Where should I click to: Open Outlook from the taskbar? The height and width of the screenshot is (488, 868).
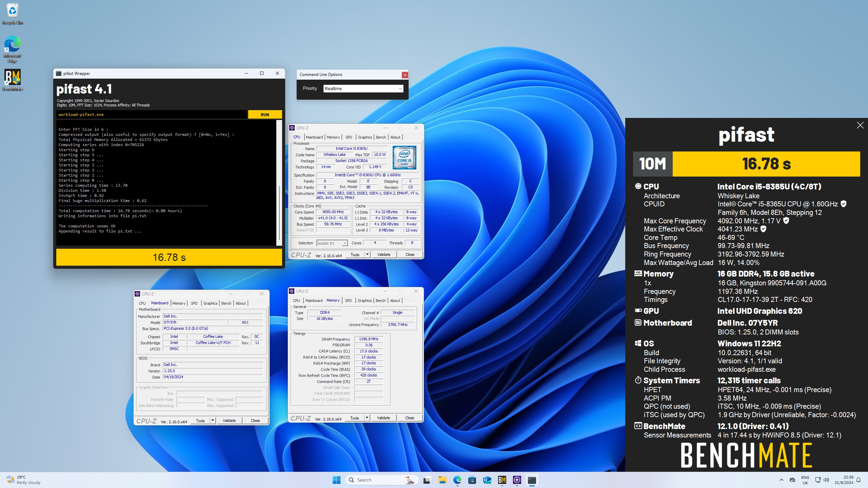click(x=487, y=480)
